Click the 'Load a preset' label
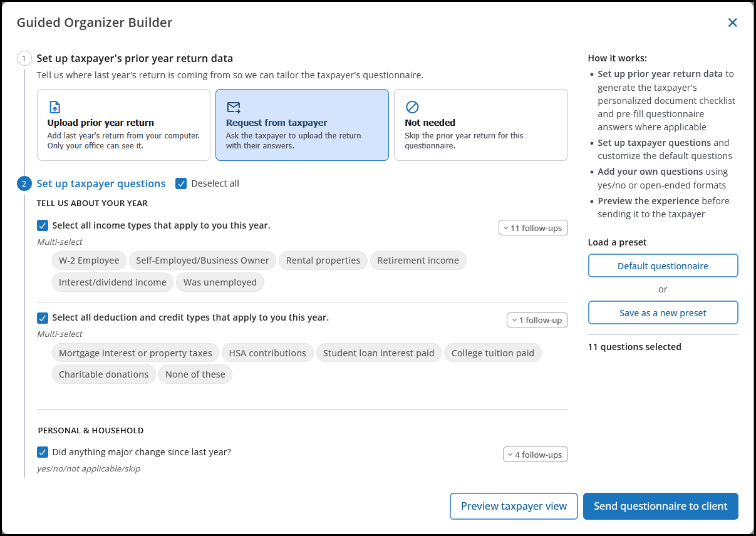The image size is (756, 536). (618, 242)
